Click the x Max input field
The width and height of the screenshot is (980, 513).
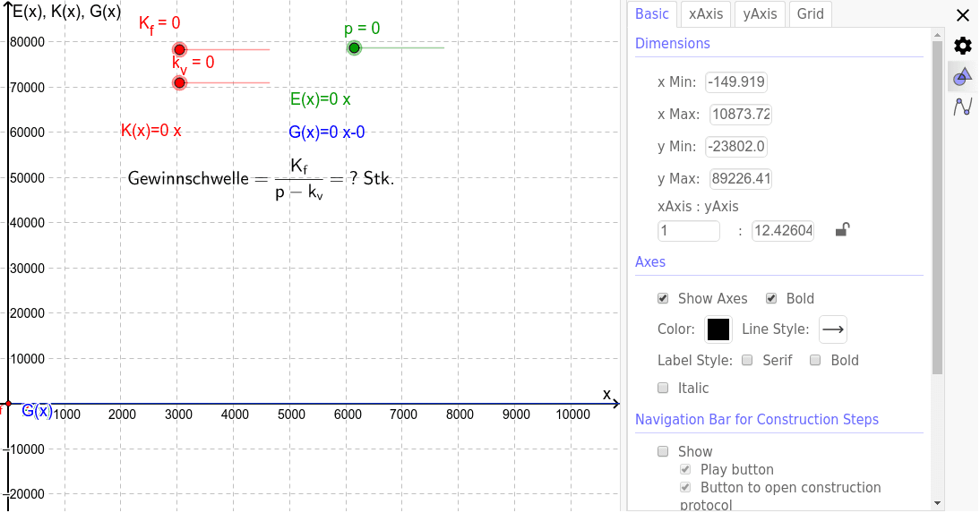pyautogui.click(x=741, y=115)
